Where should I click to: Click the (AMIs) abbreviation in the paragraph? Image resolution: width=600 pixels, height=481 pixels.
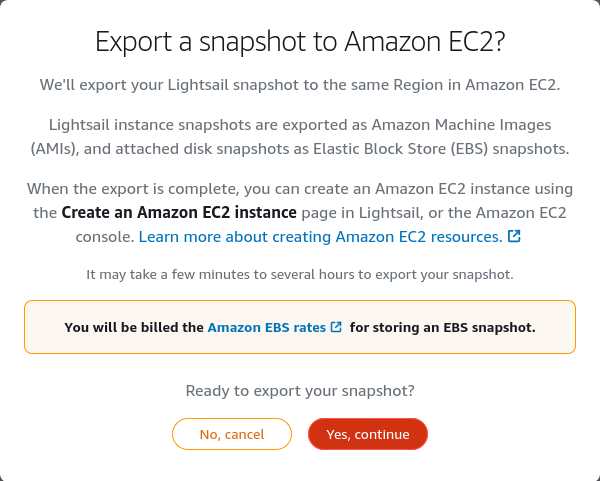[55, 149]
